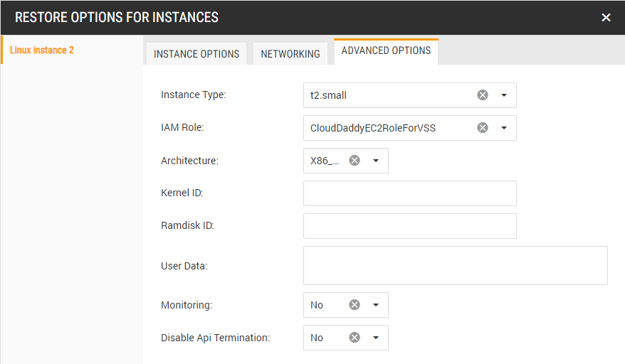The image size is (625, 364).
Task: Click the 'Restore Options for Instances' title
Action: [x=117, y=18]
